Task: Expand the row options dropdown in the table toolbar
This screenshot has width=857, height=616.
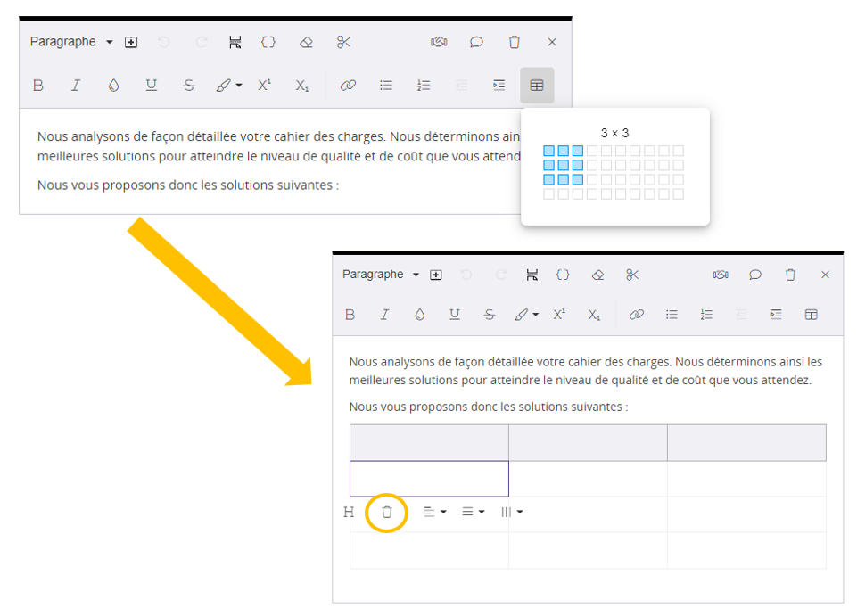Action: 473,512
